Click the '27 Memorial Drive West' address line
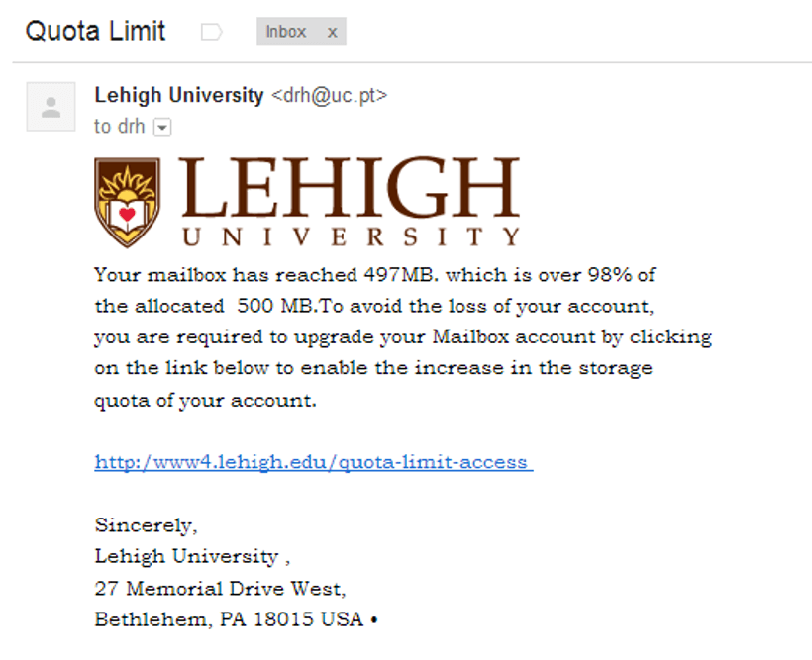 tap(221, 588)
